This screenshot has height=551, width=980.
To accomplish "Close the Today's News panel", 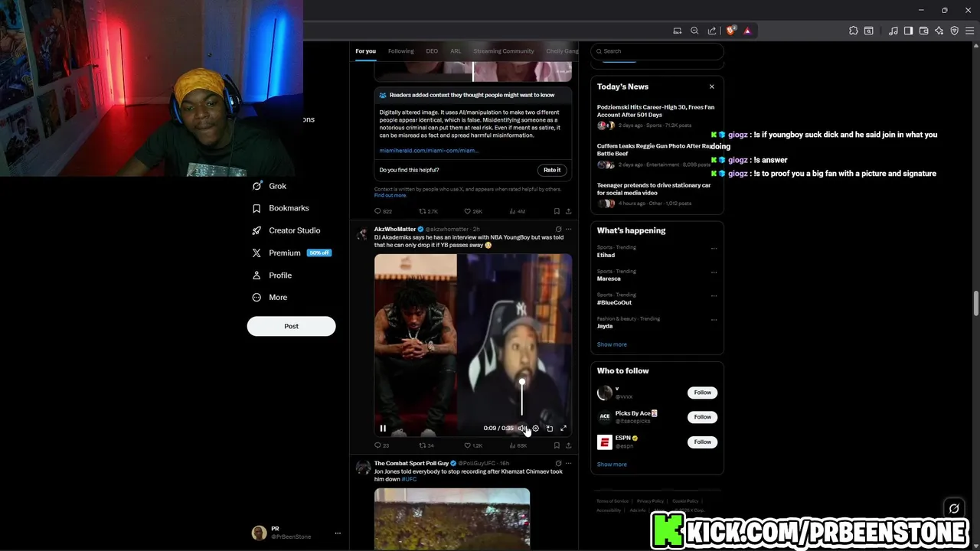I will pos(711,86).
